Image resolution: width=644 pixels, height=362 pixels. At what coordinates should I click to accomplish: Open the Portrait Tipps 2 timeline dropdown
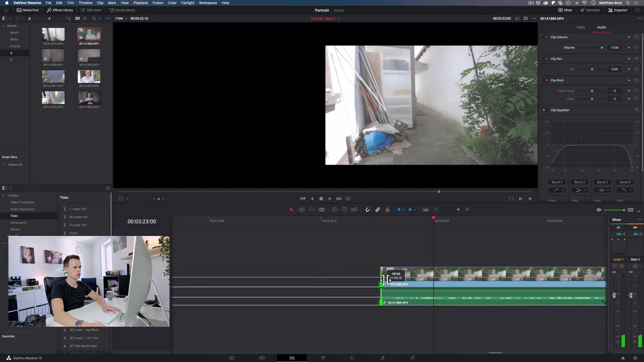(x=325, y=18)
